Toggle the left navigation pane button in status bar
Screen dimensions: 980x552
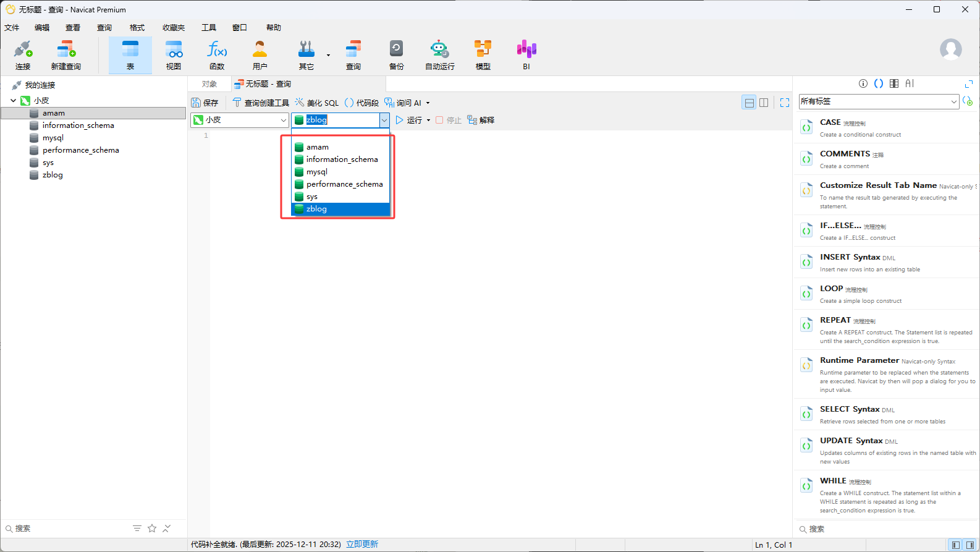pos(956,545)
